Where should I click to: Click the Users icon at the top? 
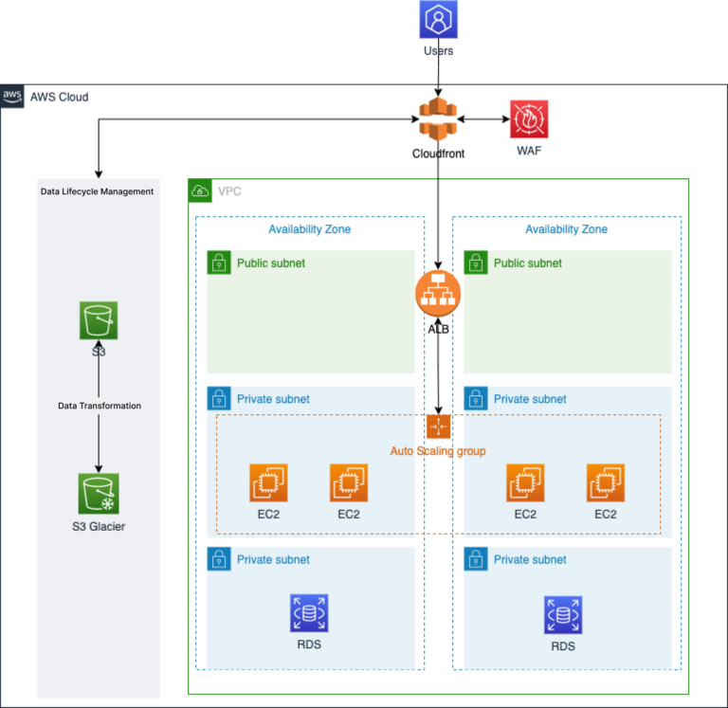(x=438, y=19)
